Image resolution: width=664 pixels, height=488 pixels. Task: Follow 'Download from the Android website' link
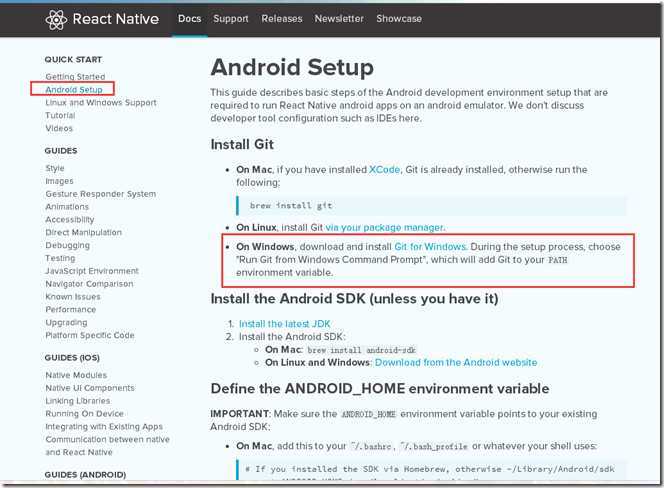[456, 362]
